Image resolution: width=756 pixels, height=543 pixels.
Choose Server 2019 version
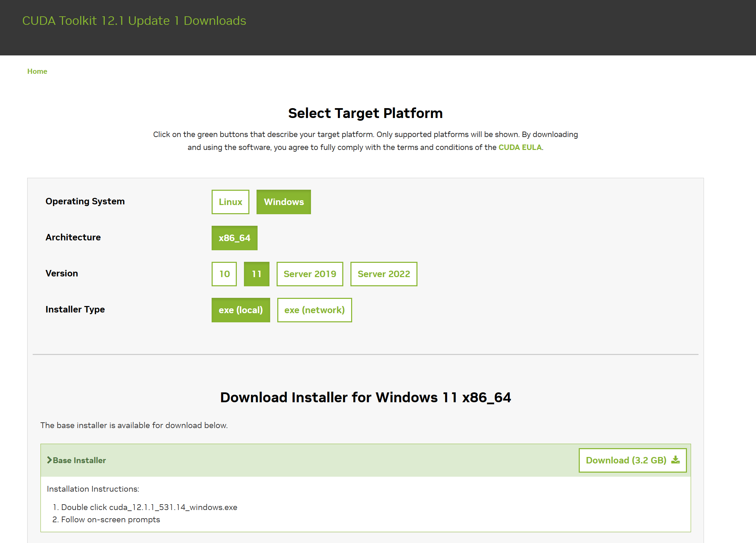pos(310,274)
